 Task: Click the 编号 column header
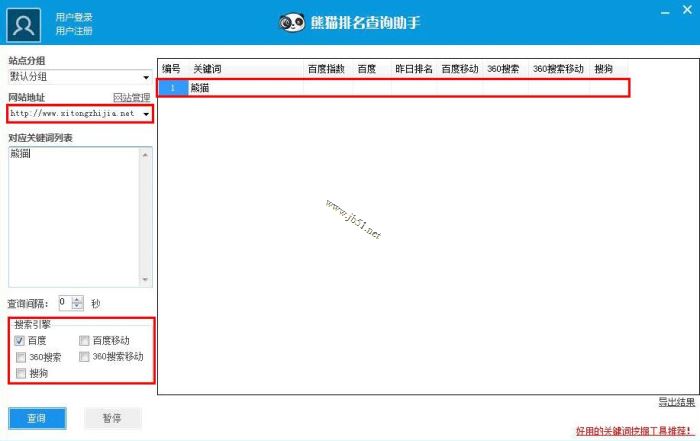click(173, 69)
